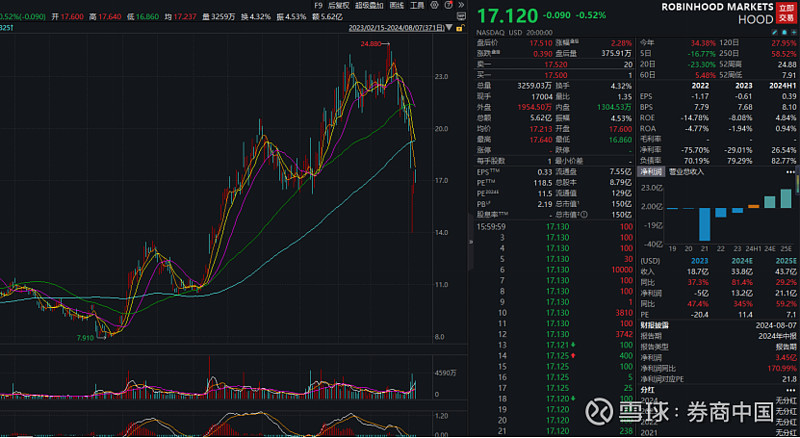Click the 15:59:59 tick timestamp

491,226
